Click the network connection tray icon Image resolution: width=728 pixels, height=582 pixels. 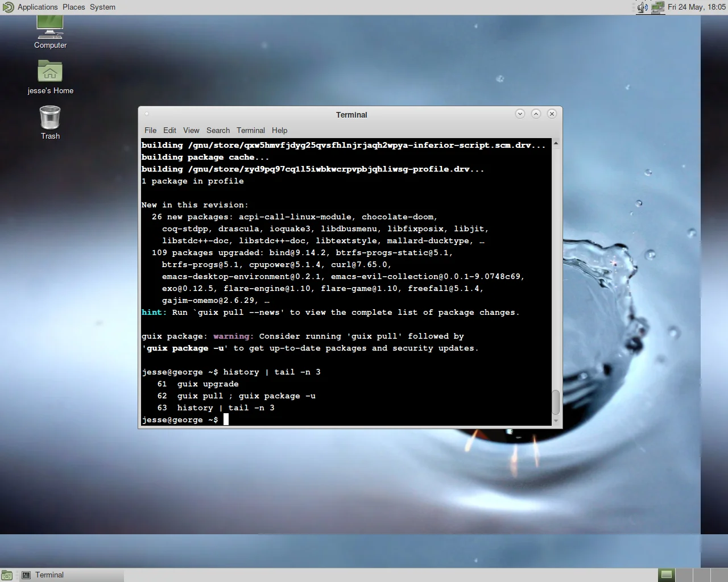pos(658,7)
